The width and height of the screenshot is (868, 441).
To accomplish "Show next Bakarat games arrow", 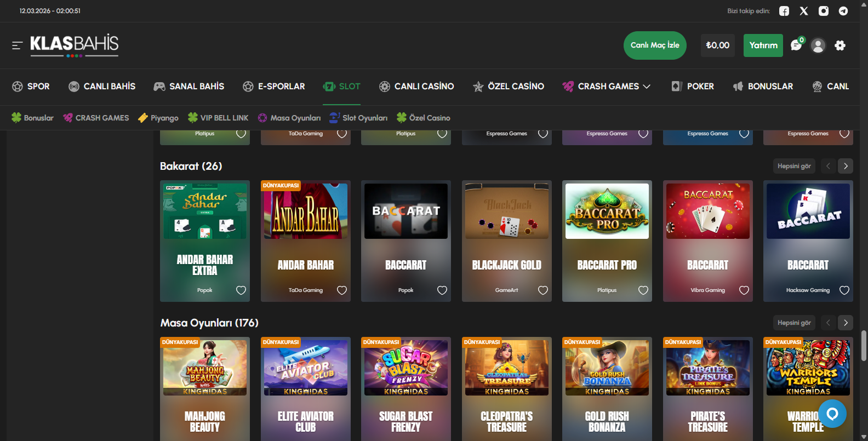I will 846,166.
